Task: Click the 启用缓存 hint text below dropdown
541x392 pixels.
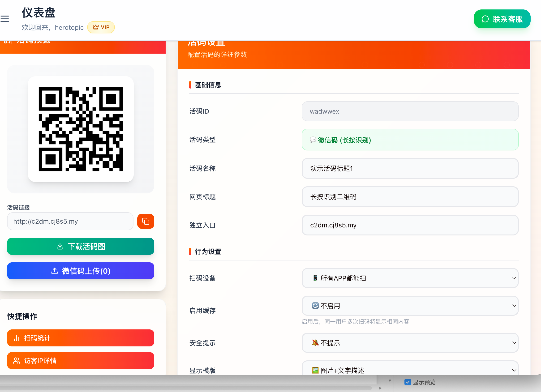Action: click(x=355, y=322)
